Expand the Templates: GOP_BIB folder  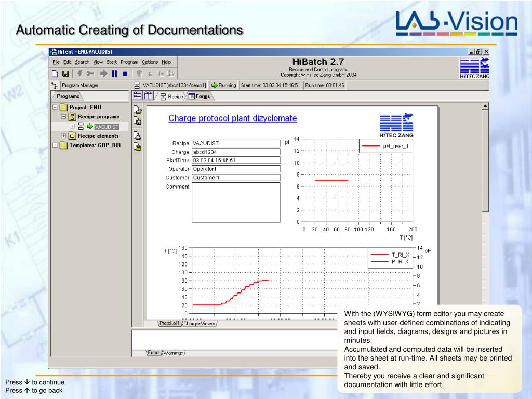55,145
